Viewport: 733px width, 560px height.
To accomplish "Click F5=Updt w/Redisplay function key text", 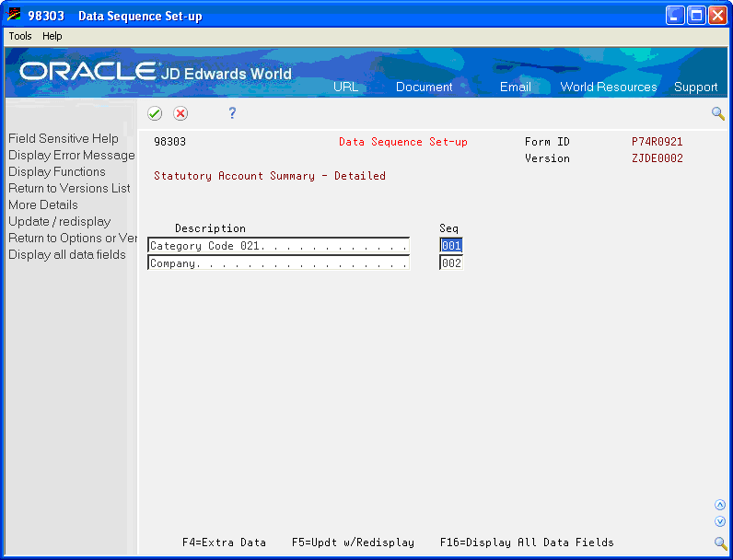I will [353, 542].
